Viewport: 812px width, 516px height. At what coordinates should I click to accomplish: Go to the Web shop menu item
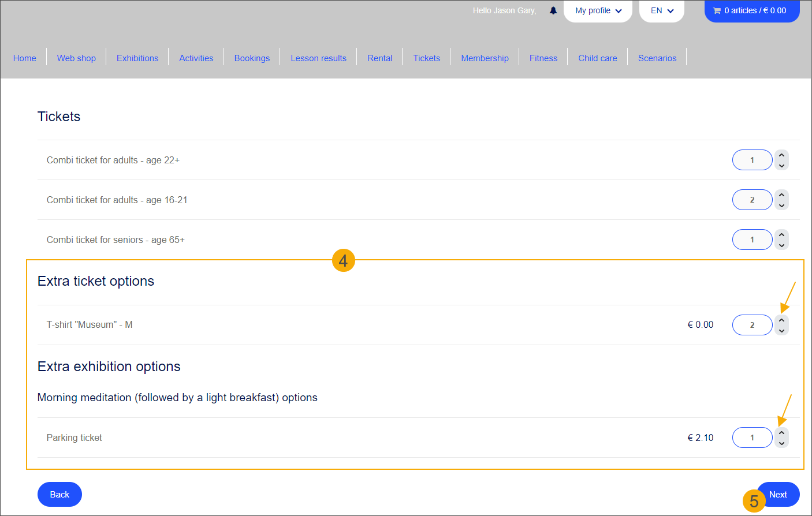point(76,58)
